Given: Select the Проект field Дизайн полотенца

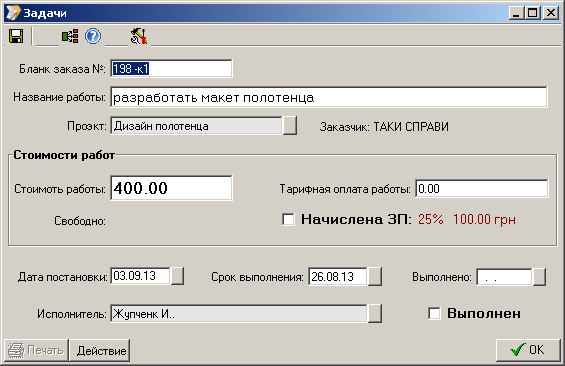Looking at the screenshot, I should pyautogui.click(x=196, y=126).
